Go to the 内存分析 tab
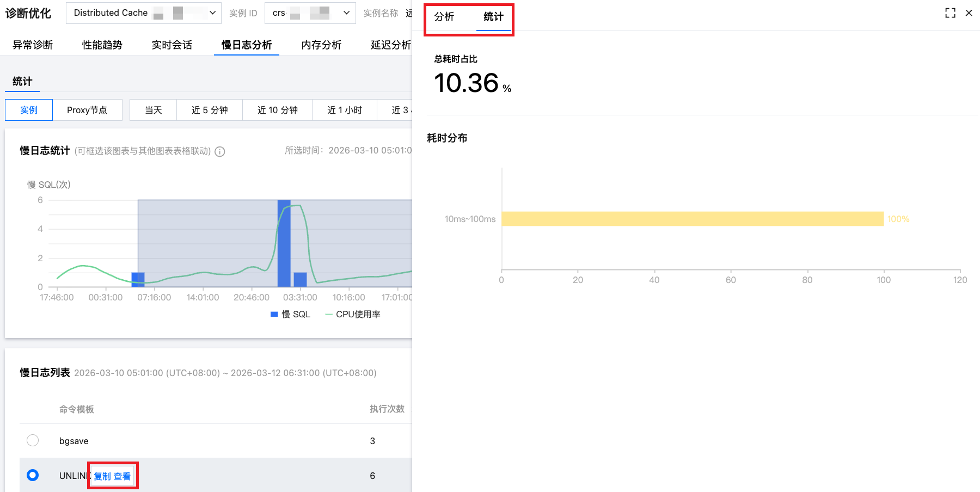The height and width of the screenshot is (492, 980). pyautogui.click(x=321, y=45)
